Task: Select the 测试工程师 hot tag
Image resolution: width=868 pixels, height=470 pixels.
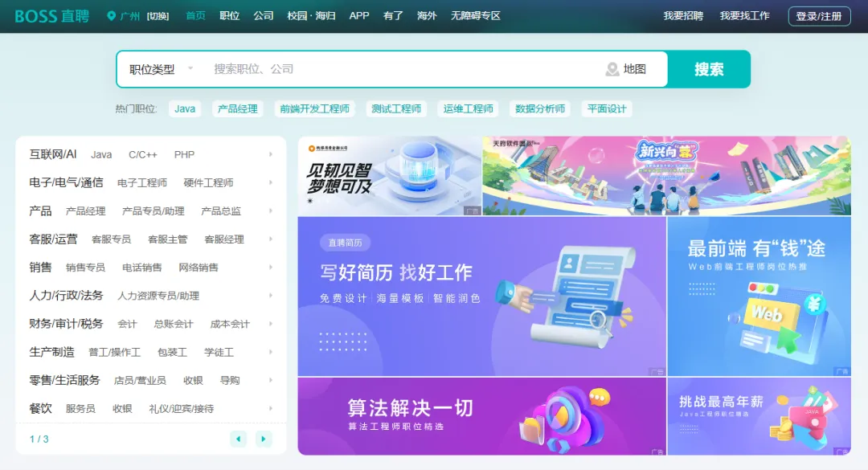Action: 396,109
